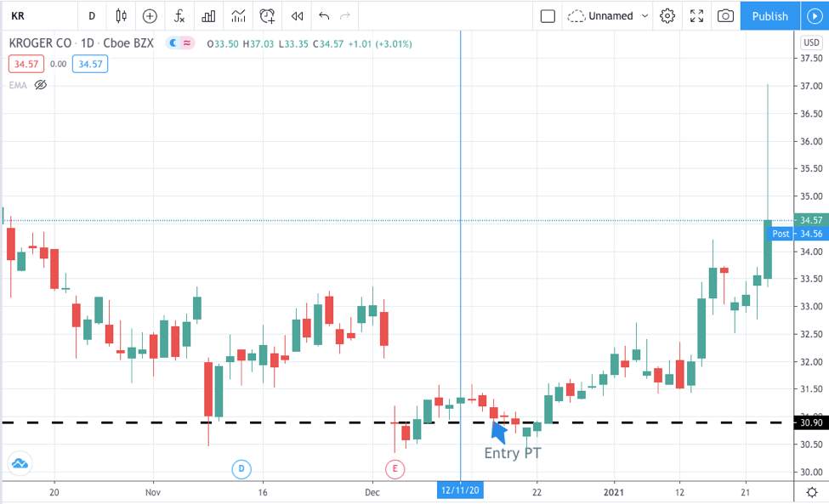
Task: Click the blue cloud logo icon at bottom left
Action: [x=20, y=464]
